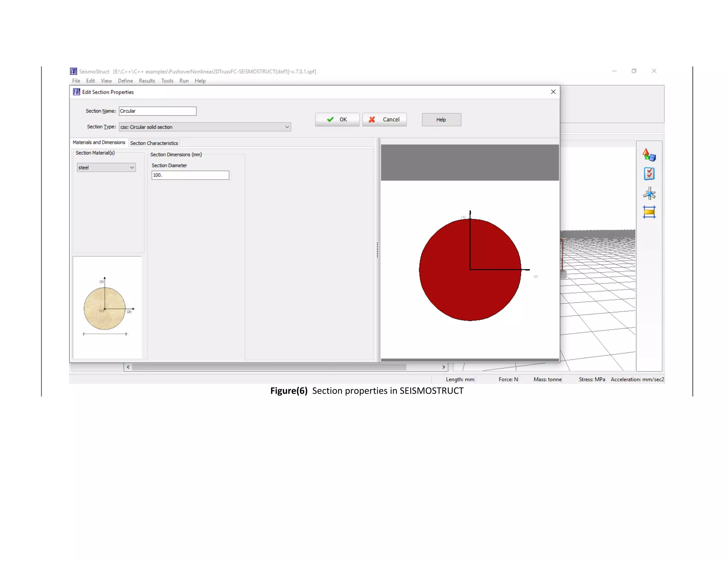The width and height of the screenshot is (728, 562).
Task: Open the Define menu
Action: (125, 81)
